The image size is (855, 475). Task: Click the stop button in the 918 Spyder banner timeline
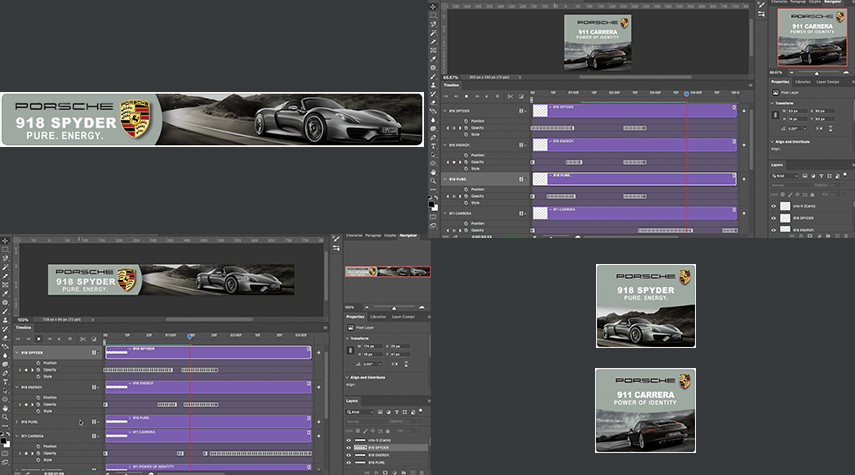pyautogui.click(x=39, y=339)
